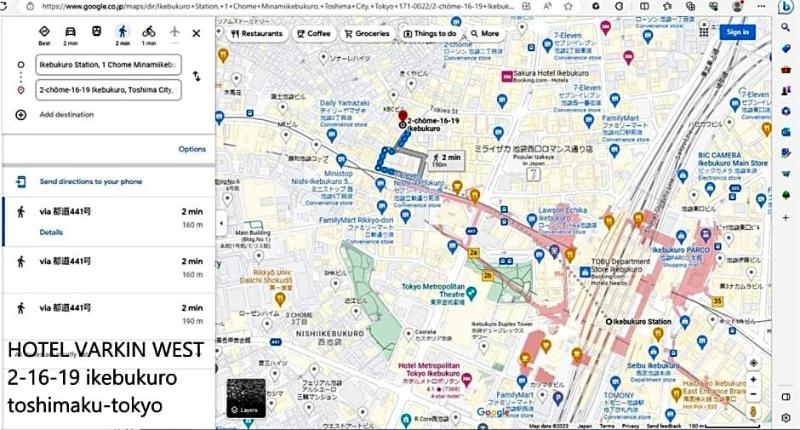
Task: Select the Walking travel mode icon
Action: 122,32
